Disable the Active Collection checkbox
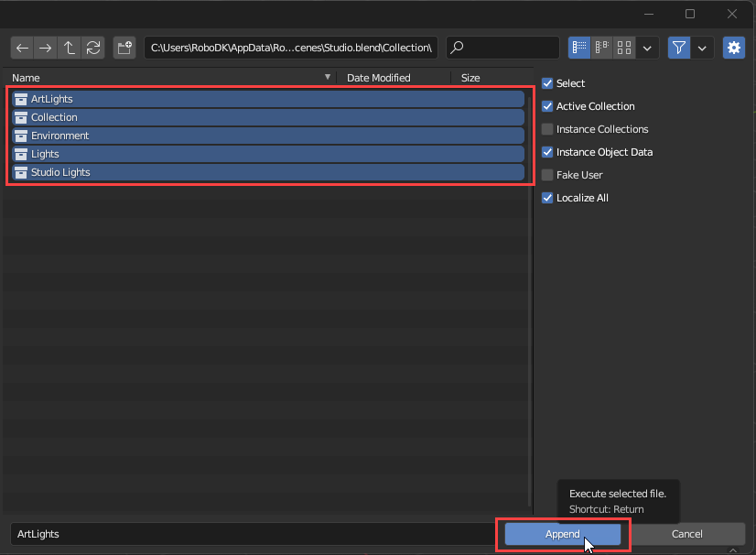Screen dimensions: 756x555 tap(547, 106)
